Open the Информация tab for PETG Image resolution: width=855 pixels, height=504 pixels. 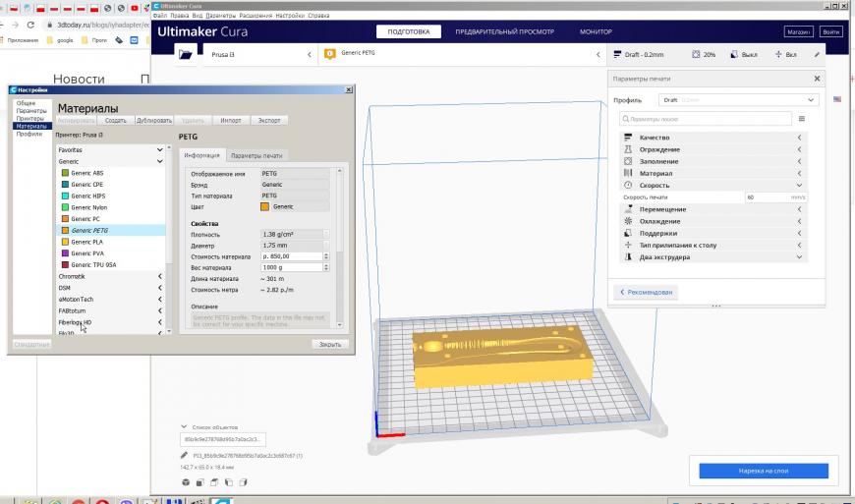pyautogui.click(x=201, y=155)
